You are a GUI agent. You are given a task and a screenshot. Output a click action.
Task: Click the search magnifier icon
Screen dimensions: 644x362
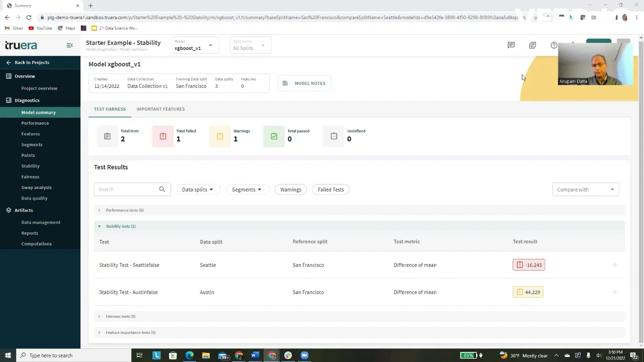pyautogui.click(x=162, y=189)
